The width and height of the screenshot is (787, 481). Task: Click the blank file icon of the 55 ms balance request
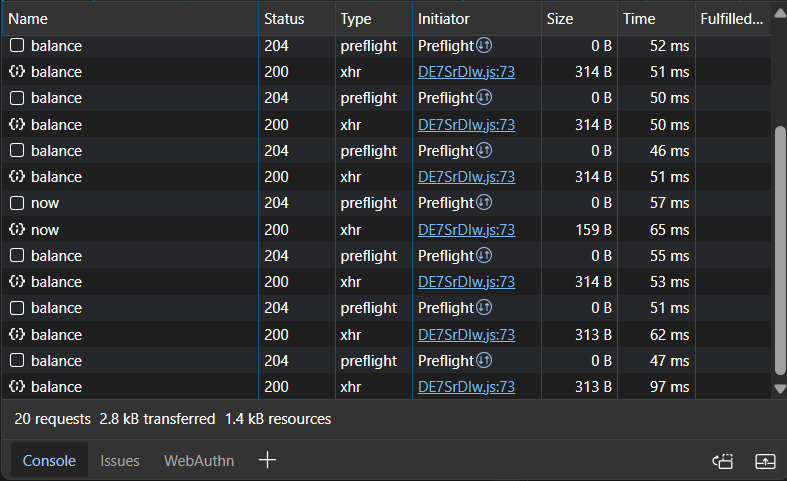17,255
